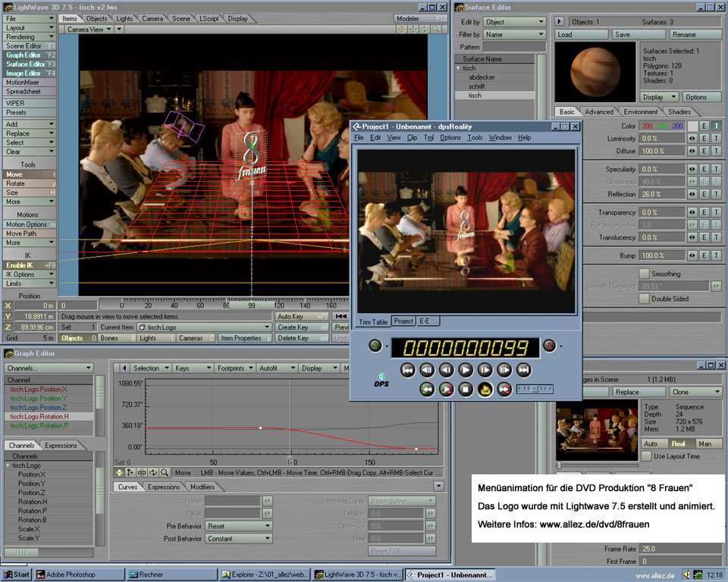The image size is (728, 582).
Task: Open the Clip menu in dpsReality
Action: point(412,137)
